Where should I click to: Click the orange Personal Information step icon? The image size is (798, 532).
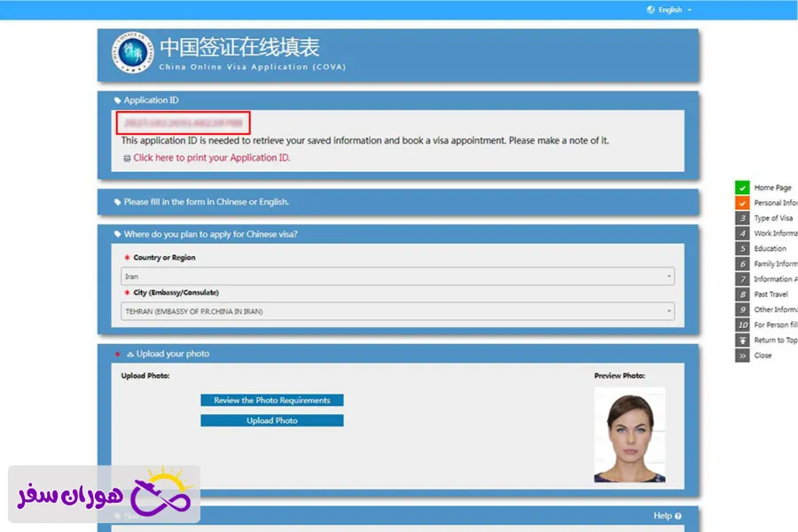pos(742,203)
